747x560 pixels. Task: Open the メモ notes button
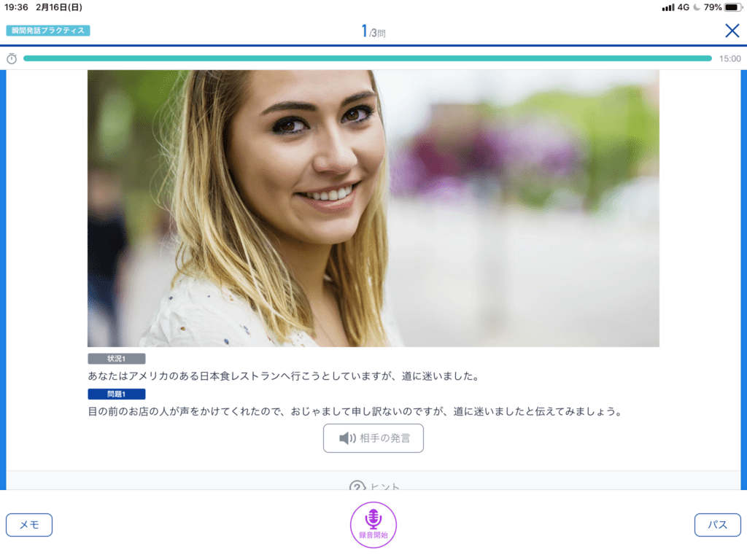coord(29,525)
